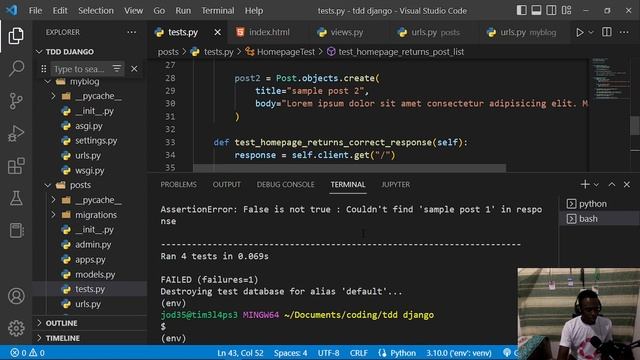The width and height of the screenshot is (640, 360).
Task: Open the OUTPUT panel tab
Action: coord(227,184)
